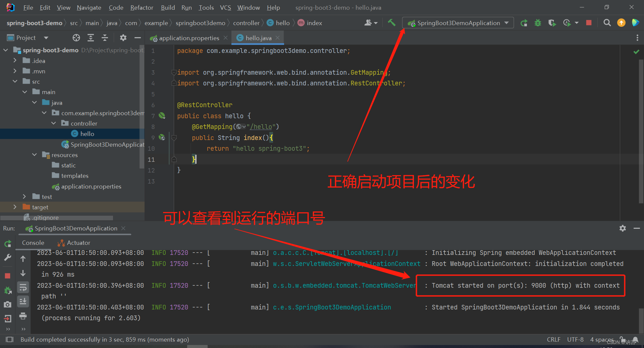644x348 pixels.
Task: Click the inspections green checkmark in editor
Action: (x=636, y=52)
